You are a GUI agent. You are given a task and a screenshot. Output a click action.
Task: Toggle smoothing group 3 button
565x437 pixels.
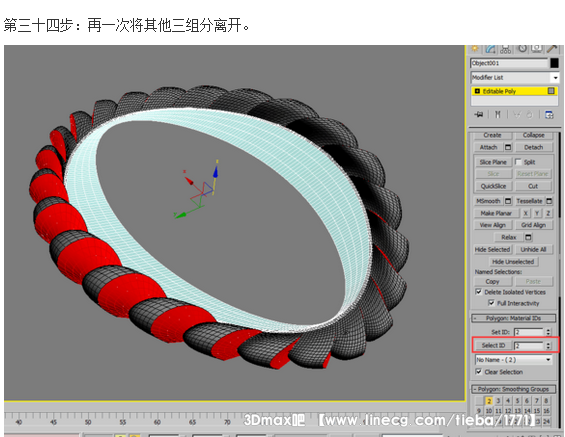498,401
